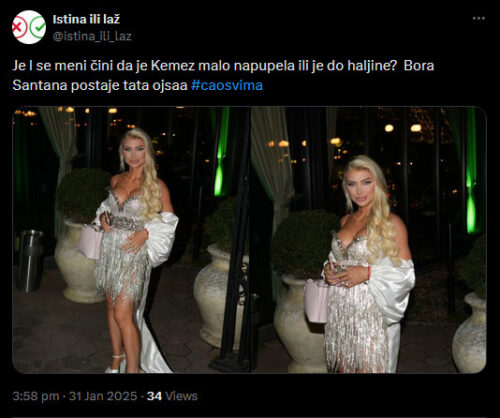This screenshot has height=418, width=500.
Task: Click the Istina ili laž profile avatar
Action: 29,27
